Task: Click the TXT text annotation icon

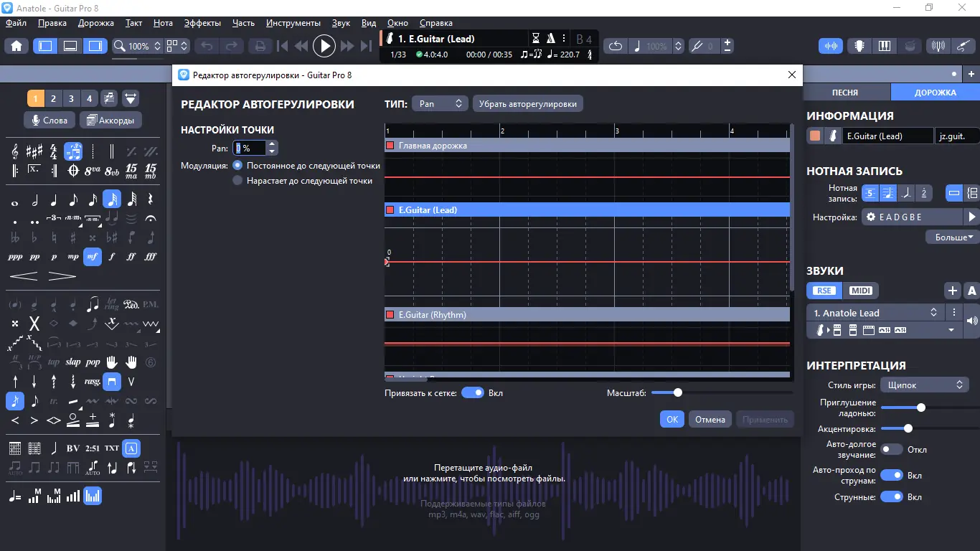Action: (x=112, y=448)
